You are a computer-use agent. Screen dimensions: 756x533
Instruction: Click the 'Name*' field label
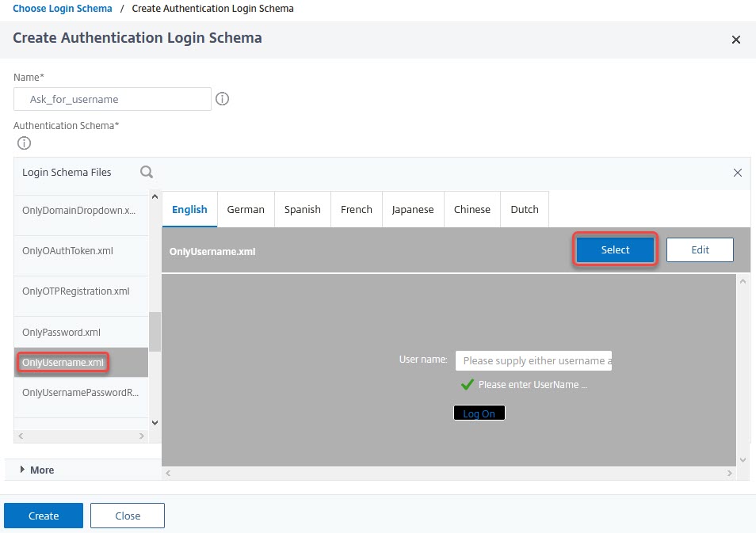pyautogui.click(x=29, y=77)
